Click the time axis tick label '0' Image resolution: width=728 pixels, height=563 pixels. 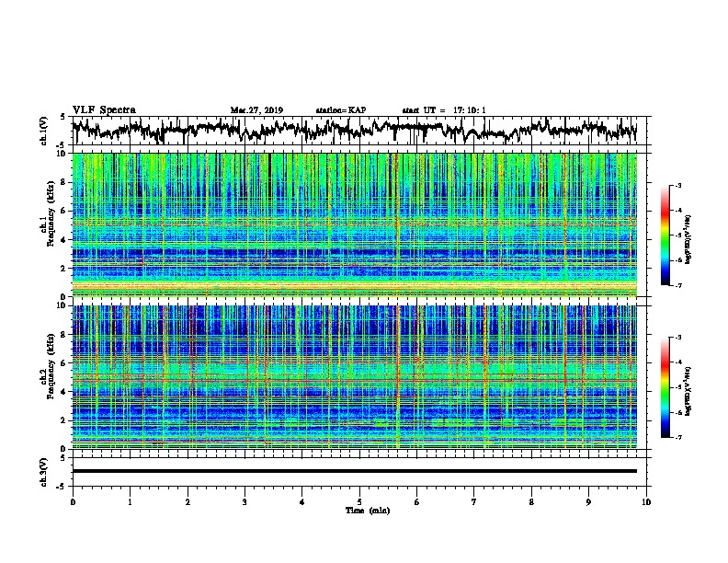click(73, 502)
